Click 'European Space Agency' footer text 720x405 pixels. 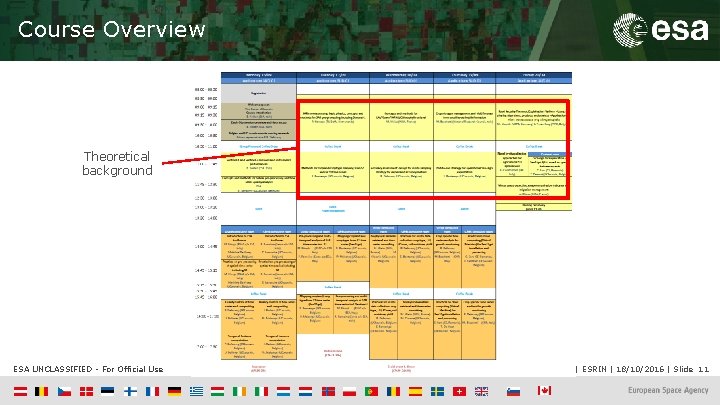pyautogui.click(x=668, y=390)
